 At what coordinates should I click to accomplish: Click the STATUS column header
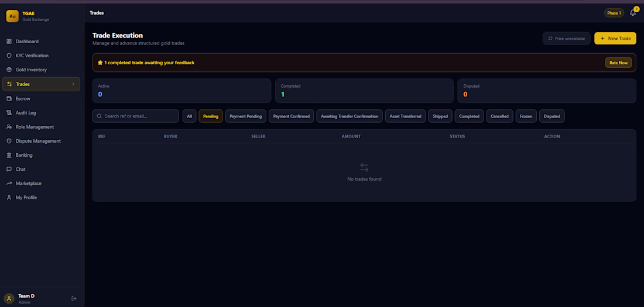coord(457,136)
